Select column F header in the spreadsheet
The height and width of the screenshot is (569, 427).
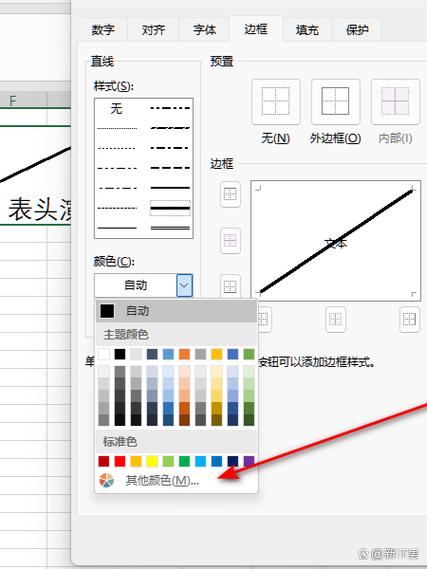[x=24, y=100]
